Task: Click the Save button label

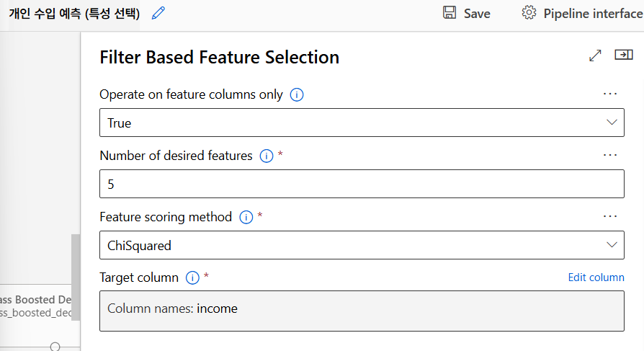Action: coord(477,14)
